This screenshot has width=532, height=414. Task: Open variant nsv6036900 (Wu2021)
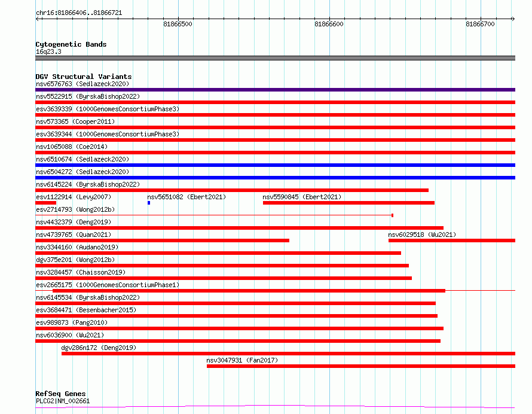coord(70,335)
